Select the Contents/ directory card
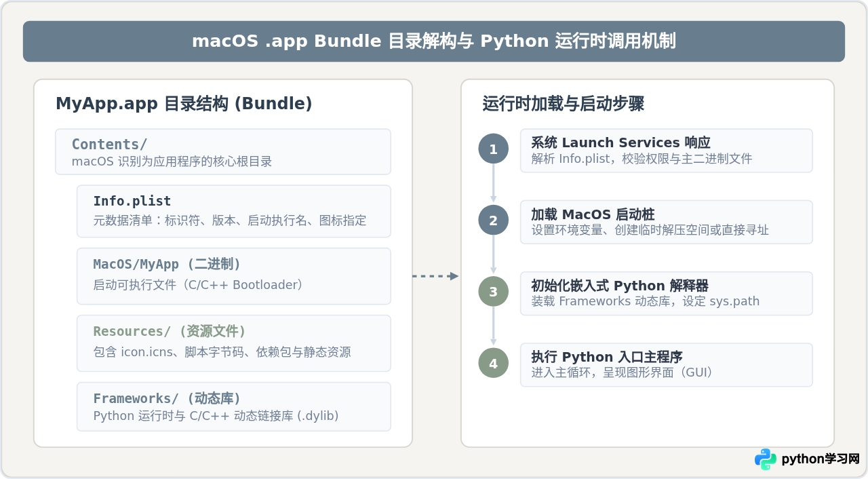868x479 pixels. coord(223,152)
